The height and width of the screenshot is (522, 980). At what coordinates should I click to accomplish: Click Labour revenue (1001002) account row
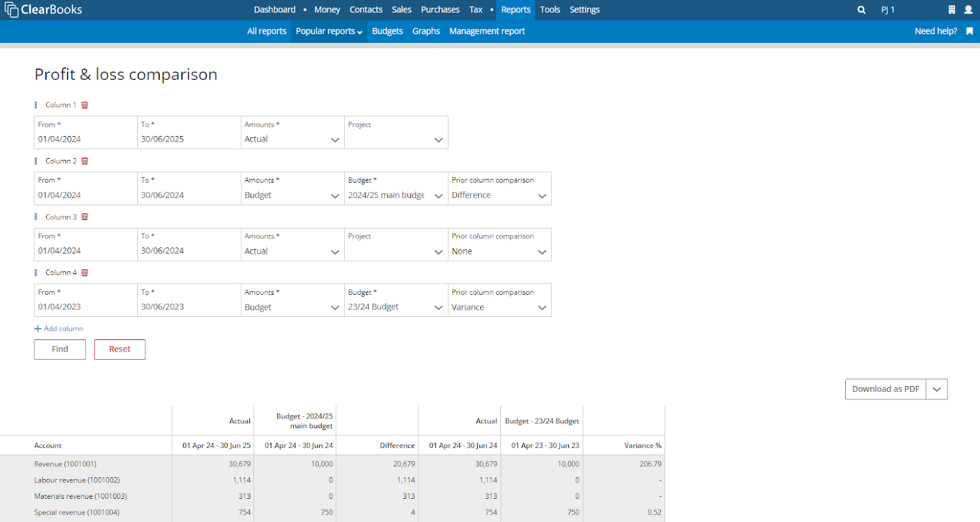coord(333,480)
